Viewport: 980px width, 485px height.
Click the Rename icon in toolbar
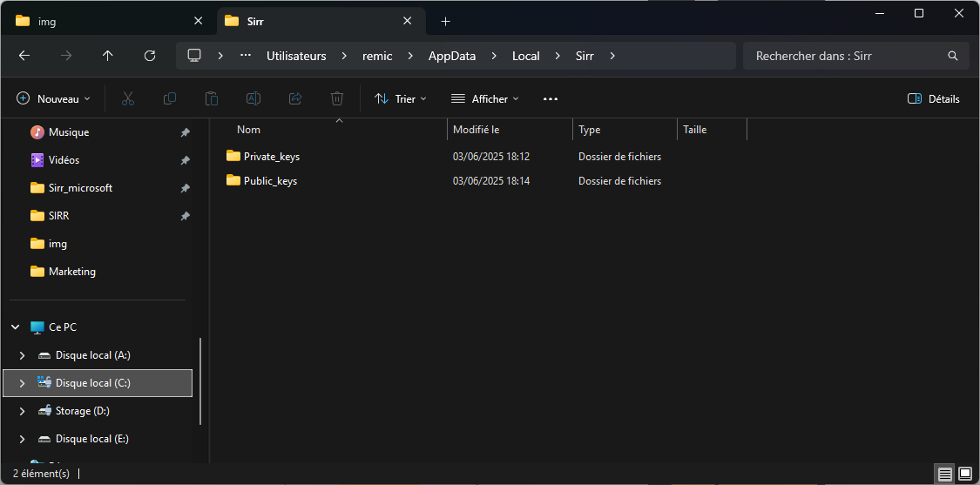coord(253,98)
